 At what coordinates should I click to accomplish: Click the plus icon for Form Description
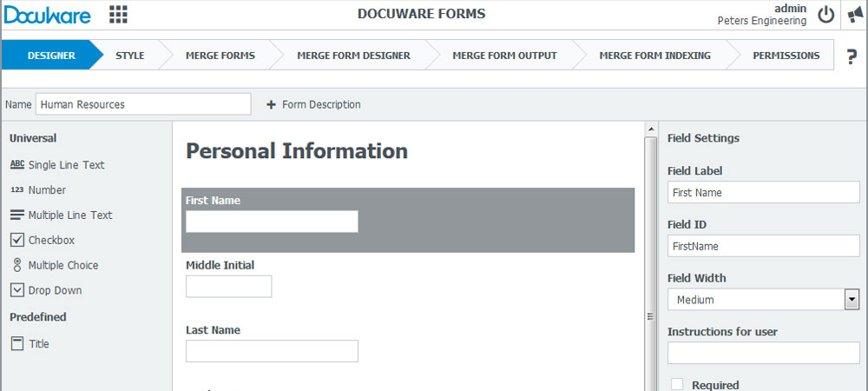click(x=271, y=104)
